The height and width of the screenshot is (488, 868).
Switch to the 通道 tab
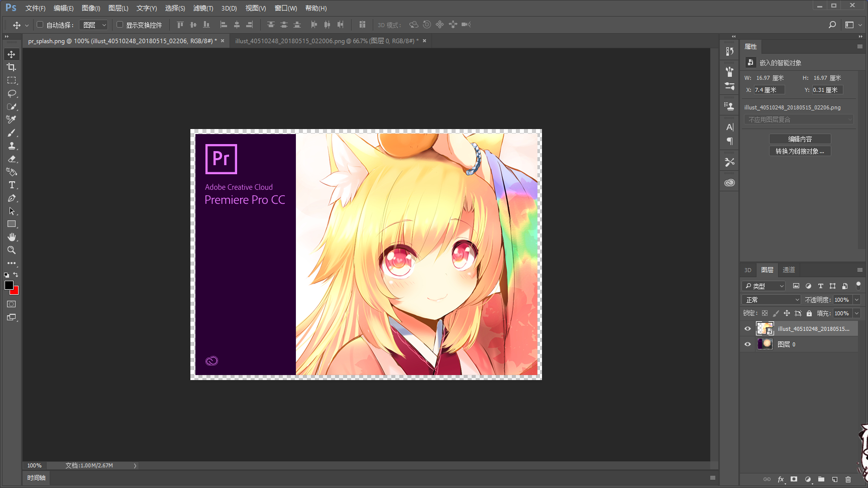coord(789,270)
